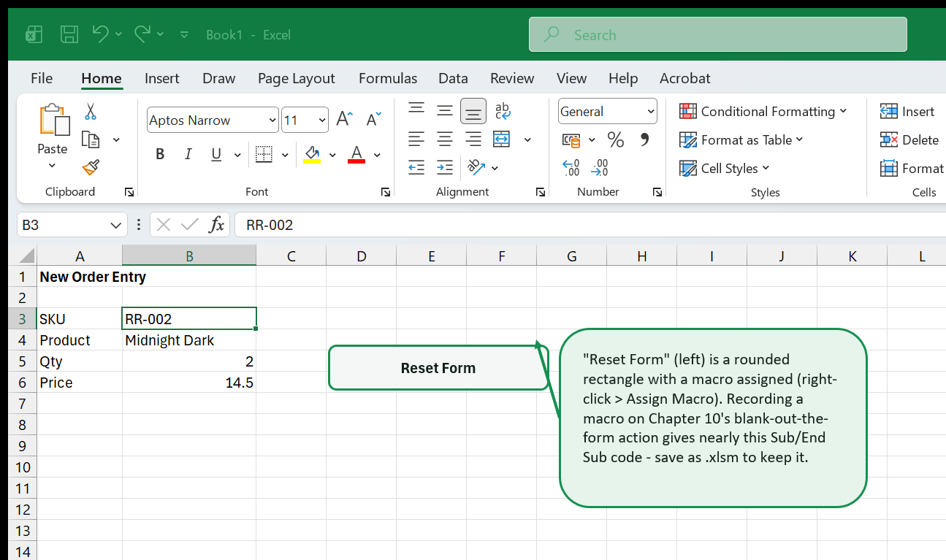The width and height of the screenshot is (946, 560).
Task: Apply Accounting Number Format
Action: [571, 139]
